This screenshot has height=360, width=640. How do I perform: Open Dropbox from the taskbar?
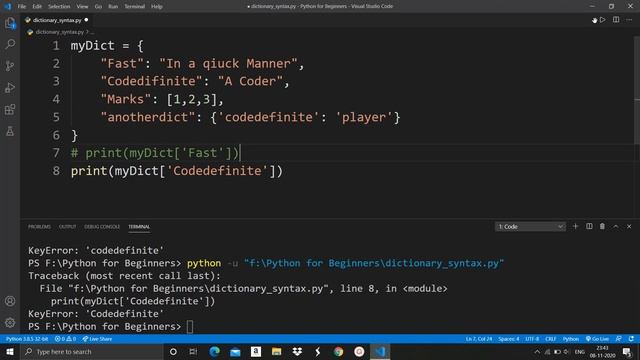(x=297, y=351)
